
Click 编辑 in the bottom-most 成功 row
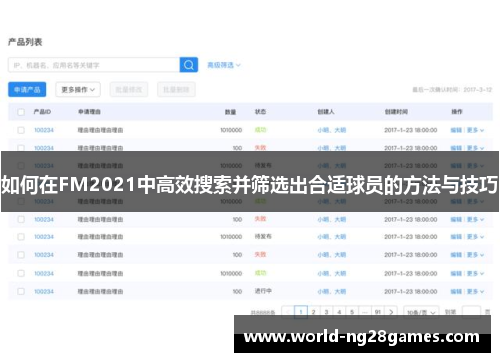click(456, 273)
